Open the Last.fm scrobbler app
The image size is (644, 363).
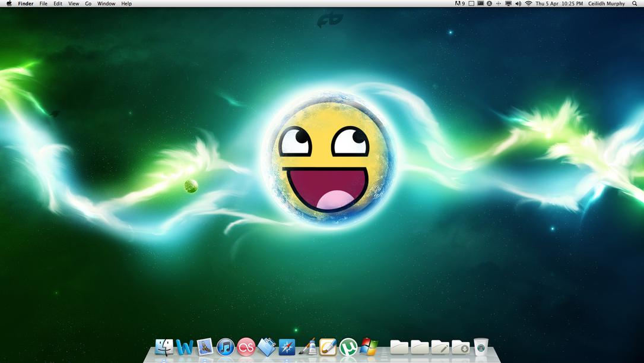(246, 347)
